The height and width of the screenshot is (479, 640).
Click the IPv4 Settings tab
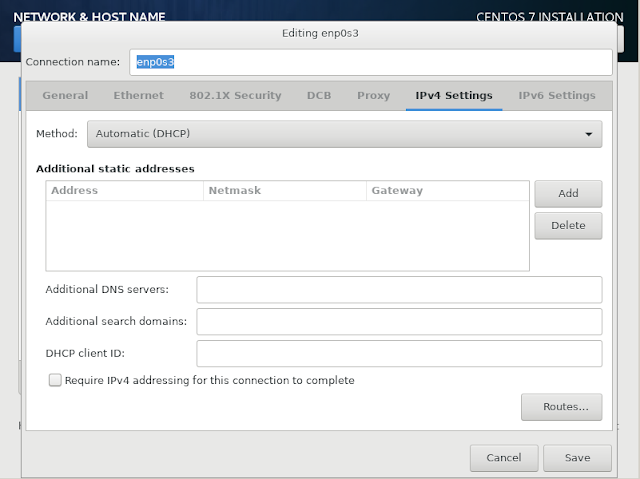454,95
